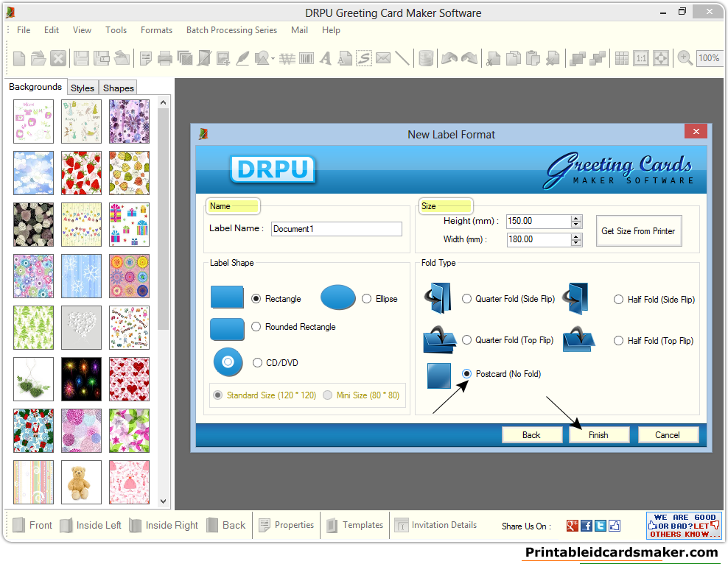
Task: Click the Grid view toolbar icon
Action: pyautogui.click(x=621, y=58)
